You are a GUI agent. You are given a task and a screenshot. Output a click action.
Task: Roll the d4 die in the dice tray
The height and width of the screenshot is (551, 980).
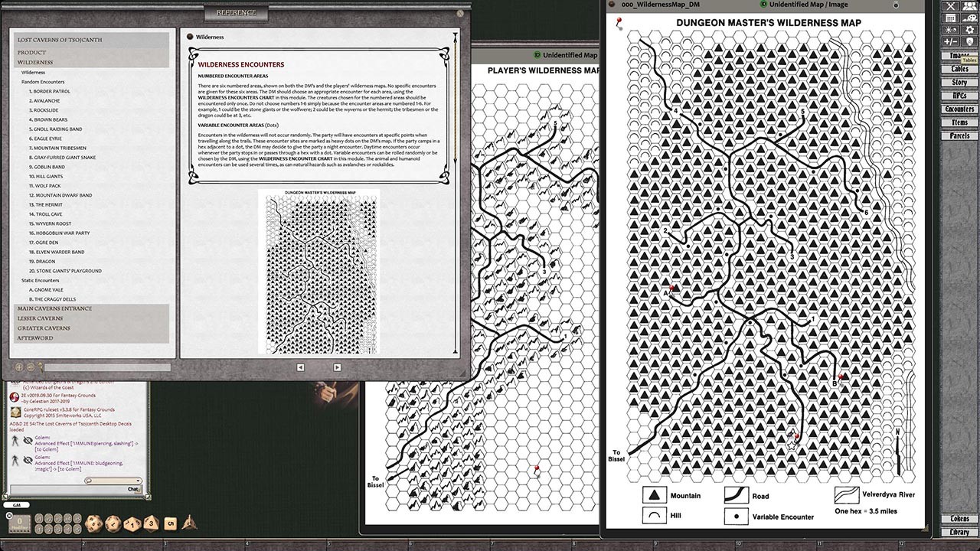click(x=188, y=523)
